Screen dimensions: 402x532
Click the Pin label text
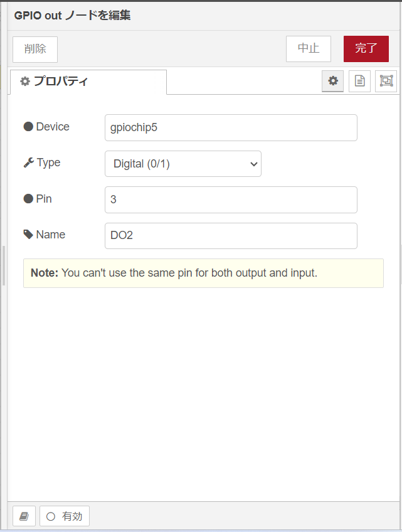pyautogui.click(x=44, y=199)
